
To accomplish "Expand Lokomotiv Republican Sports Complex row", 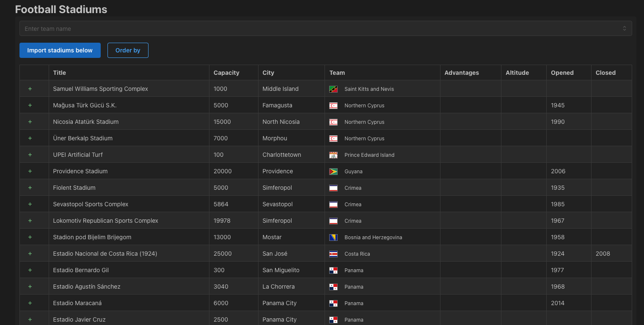I will coord(30,221).
